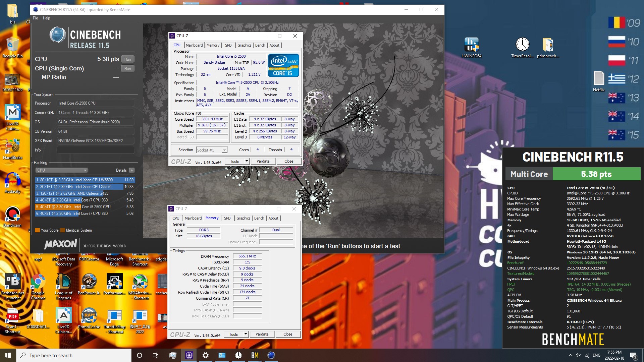Open About tab in lower CPU-Z window

pyautogui.click(x=273, y=218)
